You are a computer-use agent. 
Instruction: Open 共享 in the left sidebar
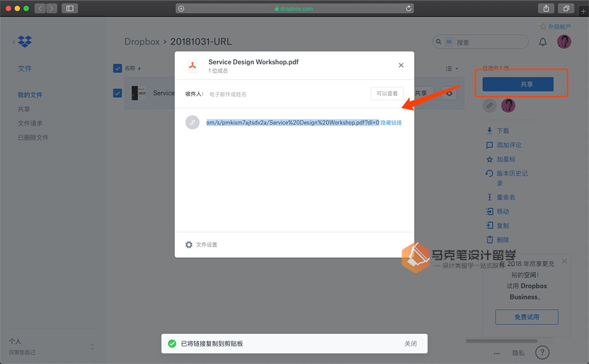24,110
